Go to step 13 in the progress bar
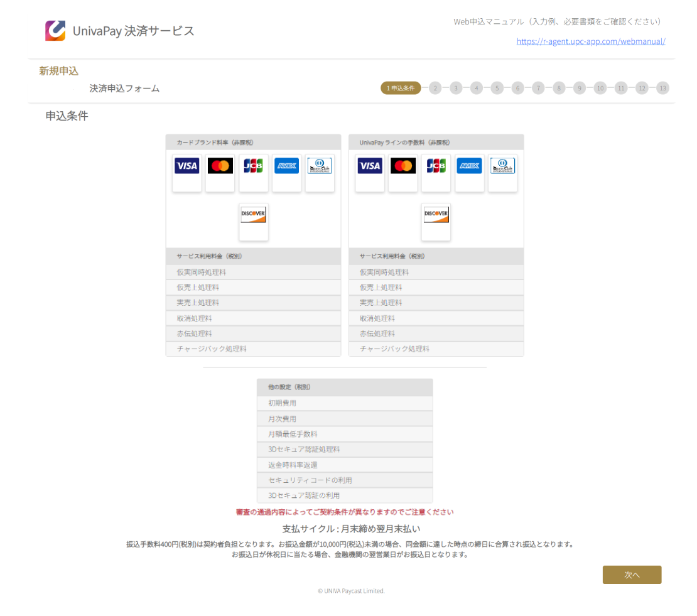The height and width of the screenshot is (616, 697). (x=662, y=88)
